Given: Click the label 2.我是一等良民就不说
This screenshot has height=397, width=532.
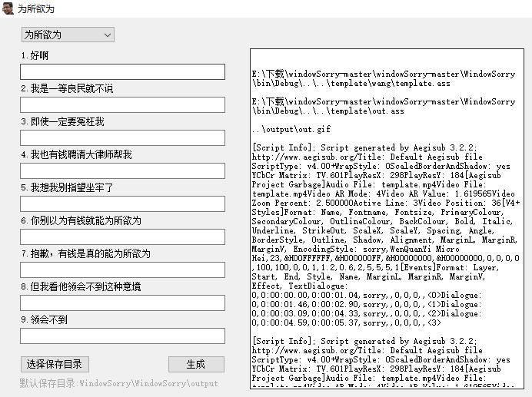Looking at the screenshot, I should coord(67,88).
